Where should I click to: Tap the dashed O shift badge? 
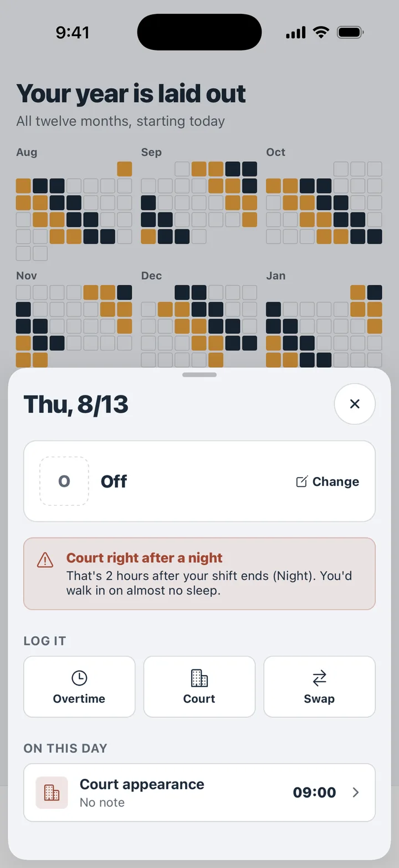[64, 481]
